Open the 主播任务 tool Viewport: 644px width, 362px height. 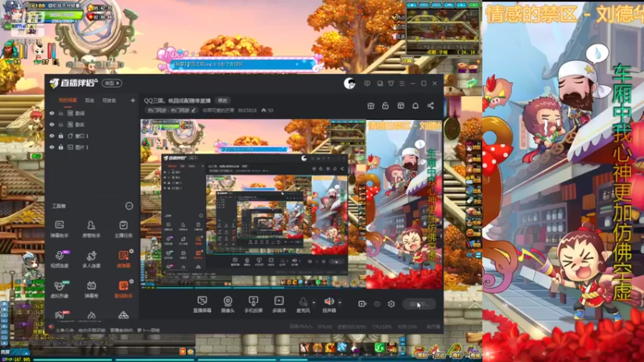(123, 228)
